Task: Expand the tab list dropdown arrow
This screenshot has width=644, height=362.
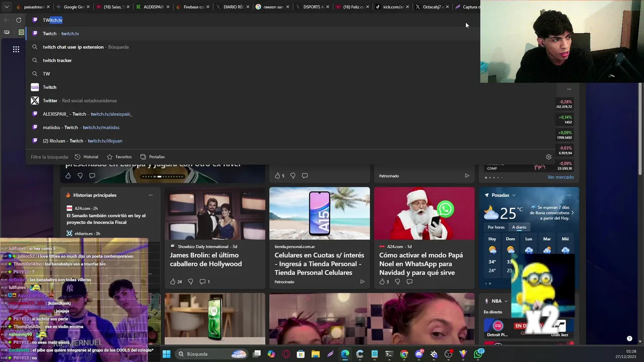Action: click(x=7, y=7)
